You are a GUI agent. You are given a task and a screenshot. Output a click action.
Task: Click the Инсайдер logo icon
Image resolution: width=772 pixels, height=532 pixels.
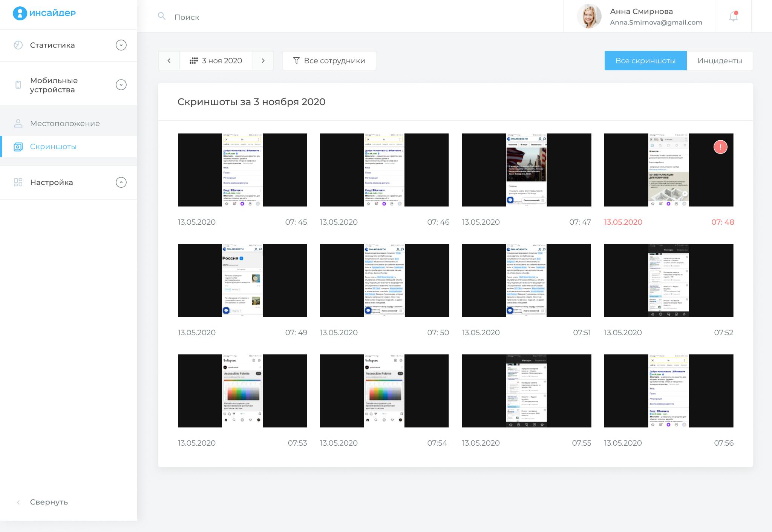click(x=20, y=13)
